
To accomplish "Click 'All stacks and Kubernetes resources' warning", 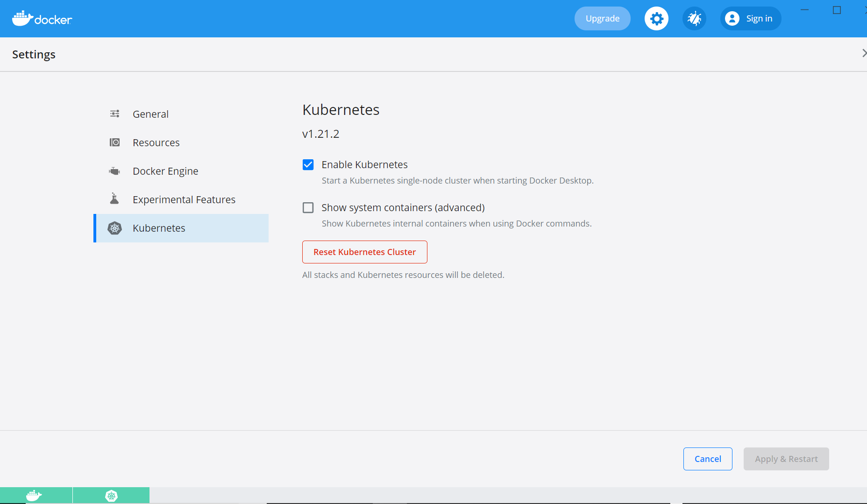I will [x=404, y=275].
